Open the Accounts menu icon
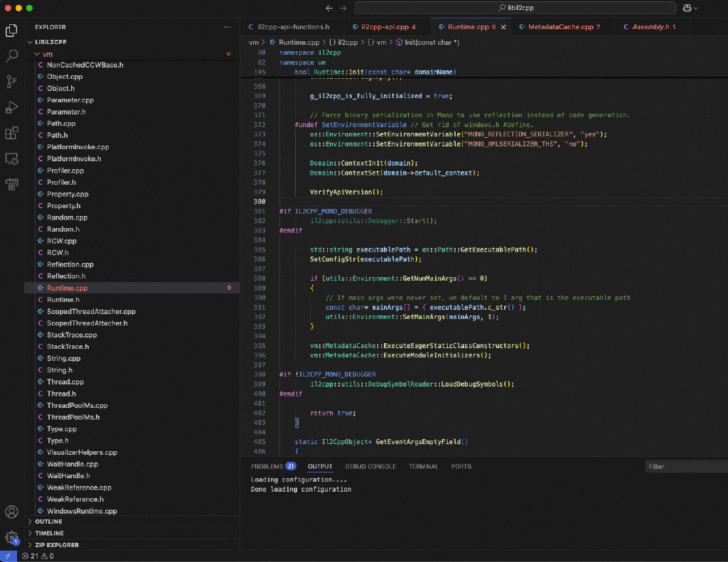Screen dimensions: 728x562 (11, 512)
